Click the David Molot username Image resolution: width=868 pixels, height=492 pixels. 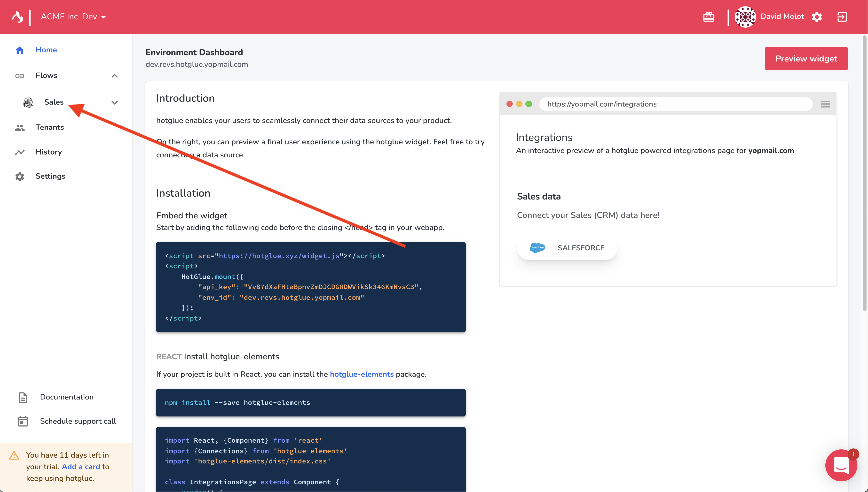[x=782, y=16]
